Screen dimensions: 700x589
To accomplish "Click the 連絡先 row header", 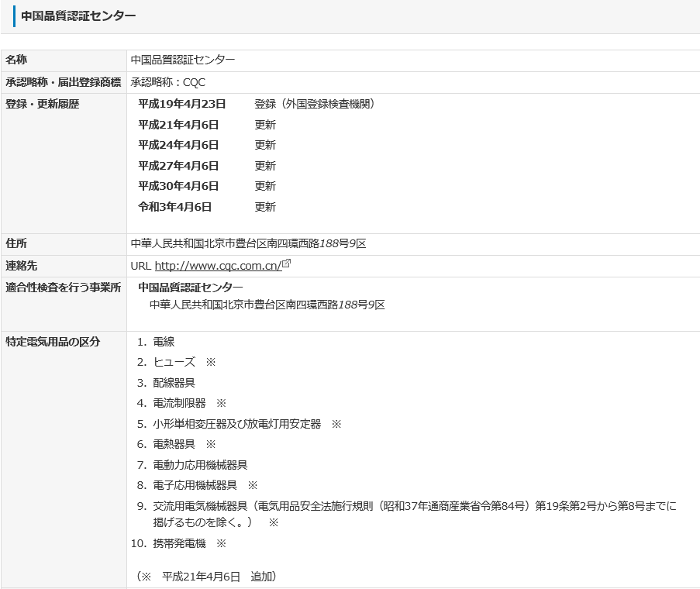I will 22,266.
